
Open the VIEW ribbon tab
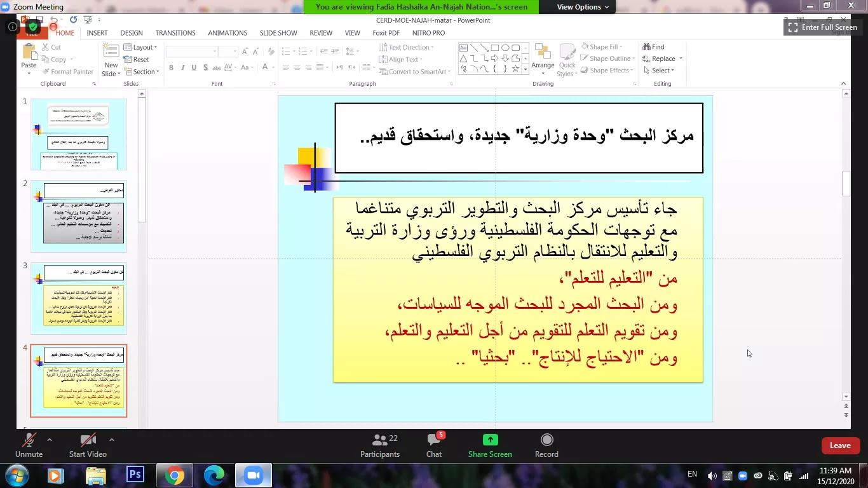tap(353, 33)
